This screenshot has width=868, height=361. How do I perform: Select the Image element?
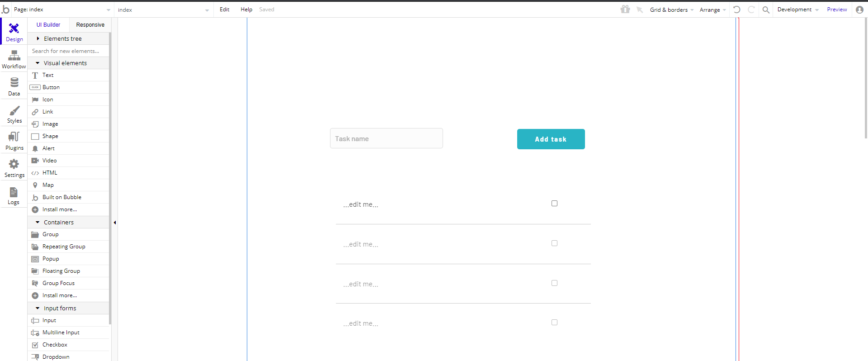68,124
